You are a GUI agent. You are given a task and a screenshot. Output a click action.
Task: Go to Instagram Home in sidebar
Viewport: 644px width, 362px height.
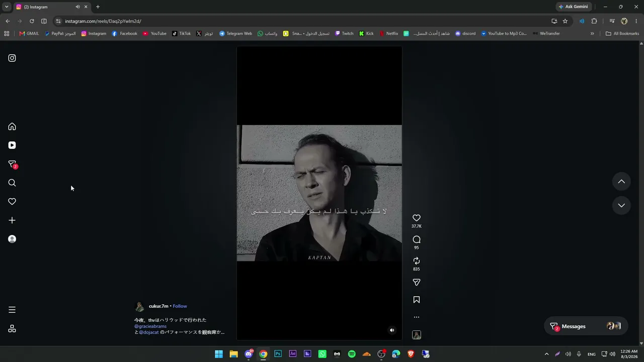[12, 127]
